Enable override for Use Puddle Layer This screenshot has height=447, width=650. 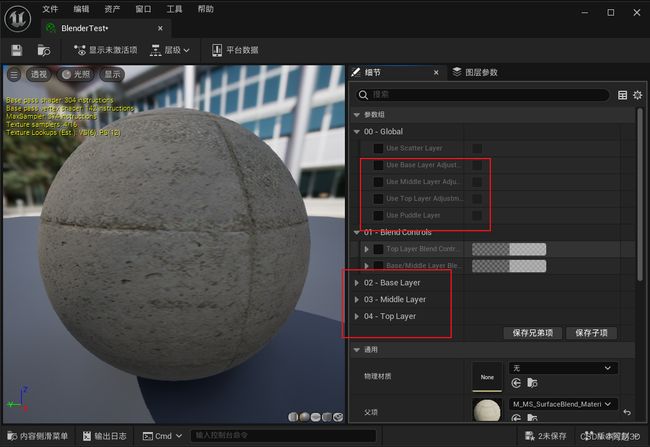[x=378, y=216]
